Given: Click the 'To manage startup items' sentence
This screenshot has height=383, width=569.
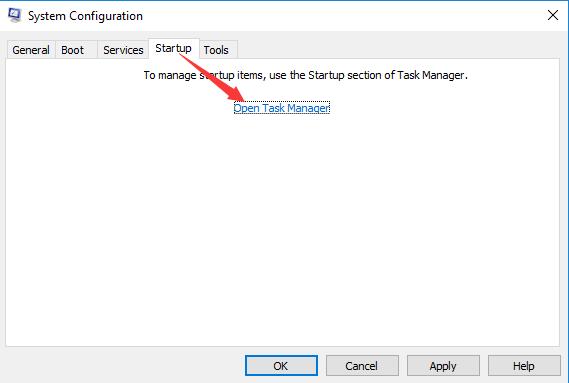Looking at the screenshot, I should click(305, 75).
